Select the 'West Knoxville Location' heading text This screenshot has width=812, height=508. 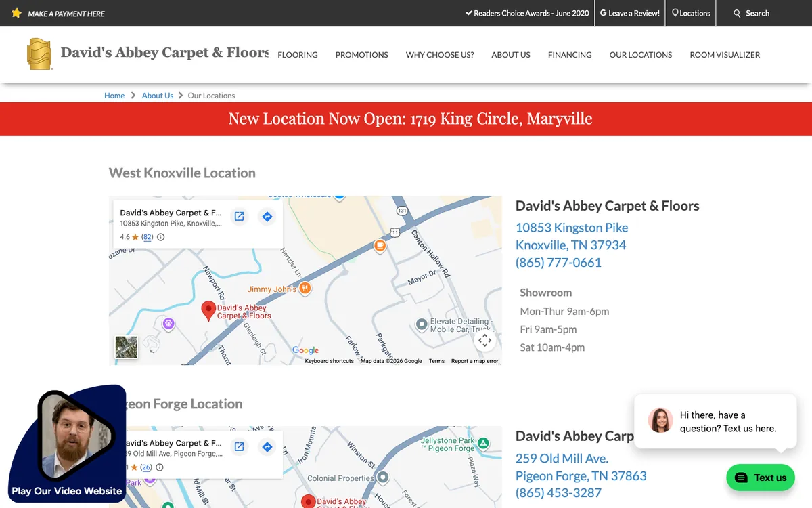[x=182, y=173]
